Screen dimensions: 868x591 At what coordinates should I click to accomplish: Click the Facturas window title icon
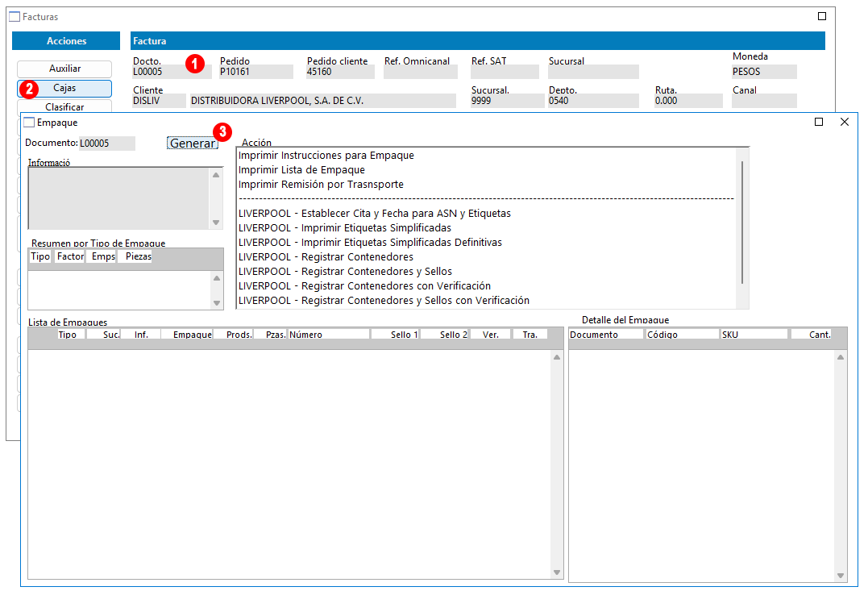[15, 17]
